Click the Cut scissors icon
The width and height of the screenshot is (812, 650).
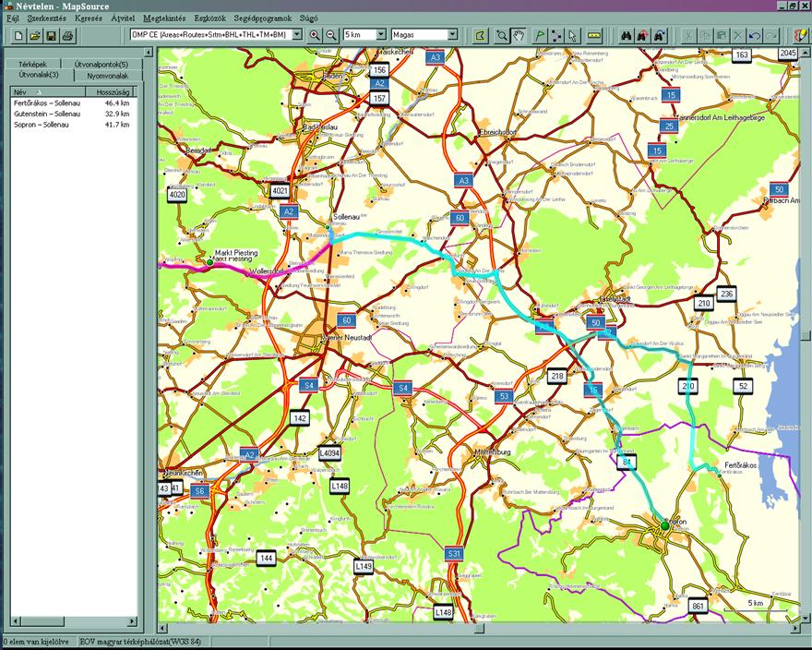(x=688, y=35)
